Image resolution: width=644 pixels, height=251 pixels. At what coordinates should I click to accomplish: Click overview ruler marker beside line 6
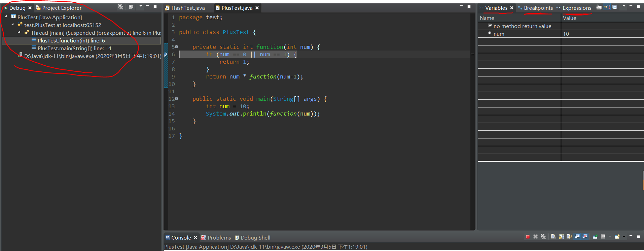472,54
